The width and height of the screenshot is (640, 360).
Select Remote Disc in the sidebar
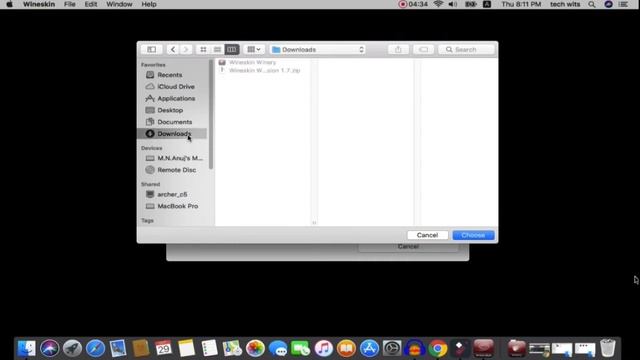click(176, 170)
